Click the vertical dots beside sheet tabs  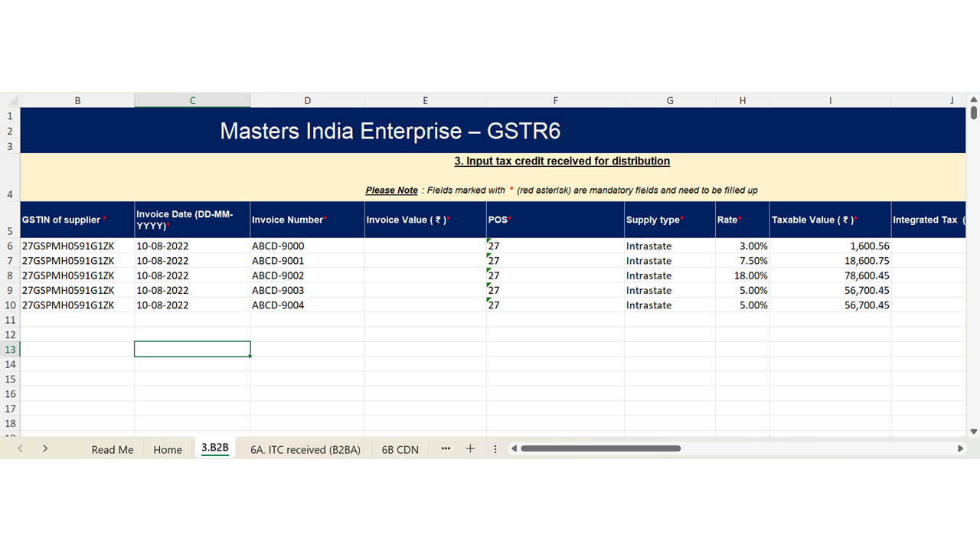(495, 449)
